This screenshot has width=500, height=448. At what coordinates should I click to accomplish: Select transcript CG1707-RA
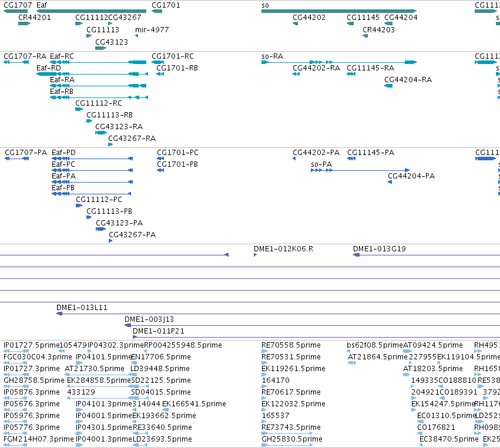(25, 56)
